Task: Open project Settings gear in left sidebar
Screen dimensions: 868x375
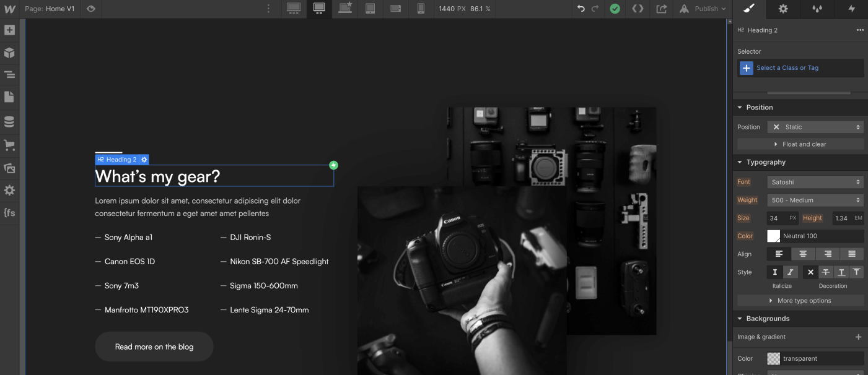Action: (9, 190)
